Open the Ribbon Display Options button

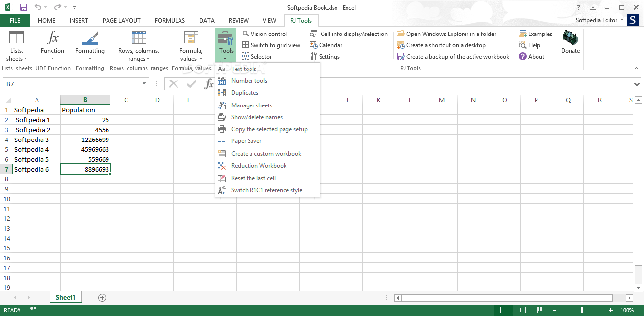point(593,7)
